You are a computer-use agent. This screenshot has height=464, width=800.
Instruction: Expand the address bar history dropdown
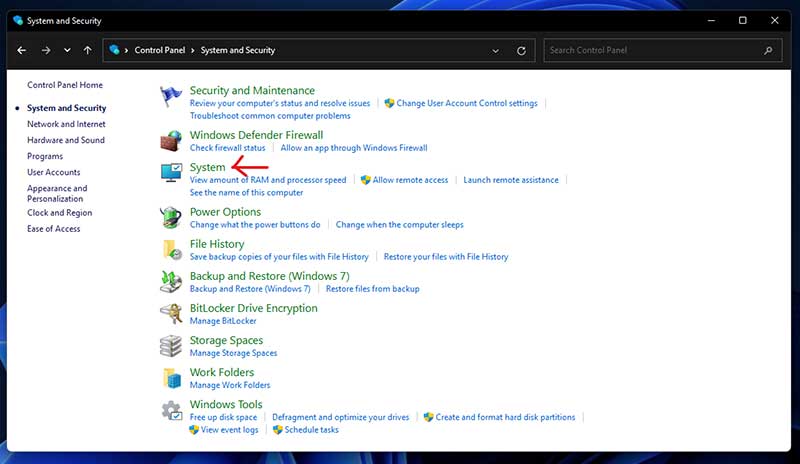click(x=496, y=50)
